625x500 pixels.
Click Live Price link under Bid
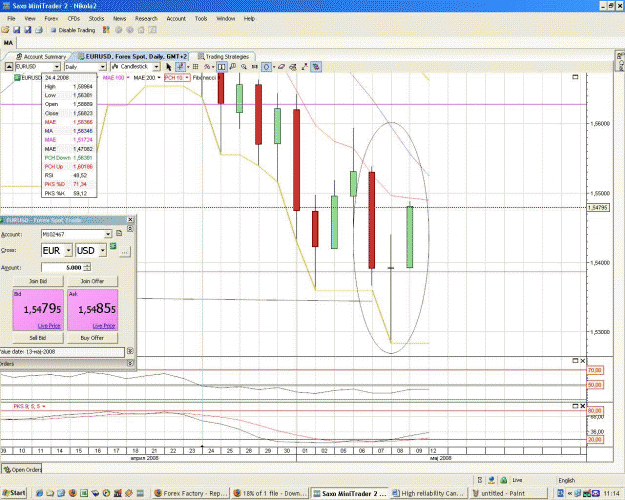(49, 326)
